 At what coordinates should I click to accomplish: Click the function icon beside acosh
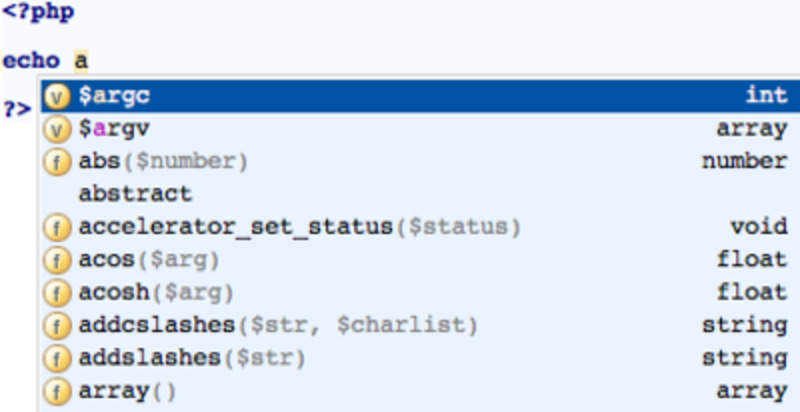(x=58, y=293)
